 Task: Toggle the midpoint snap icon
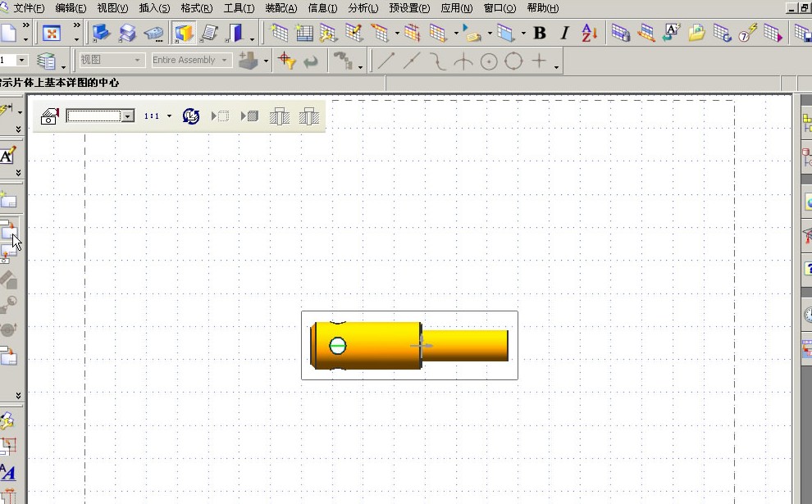pos(412,61)
